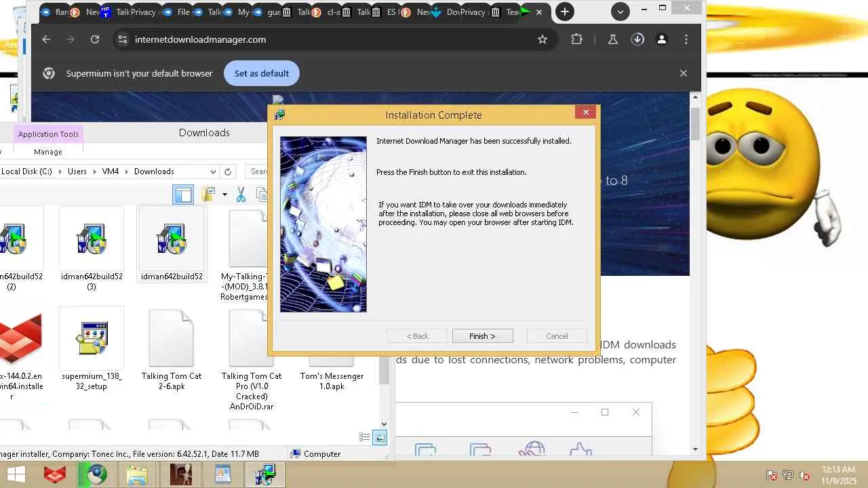Open the document window taskbar icon
The height and width of the screenshot is (488, 868).
[223, 475]
